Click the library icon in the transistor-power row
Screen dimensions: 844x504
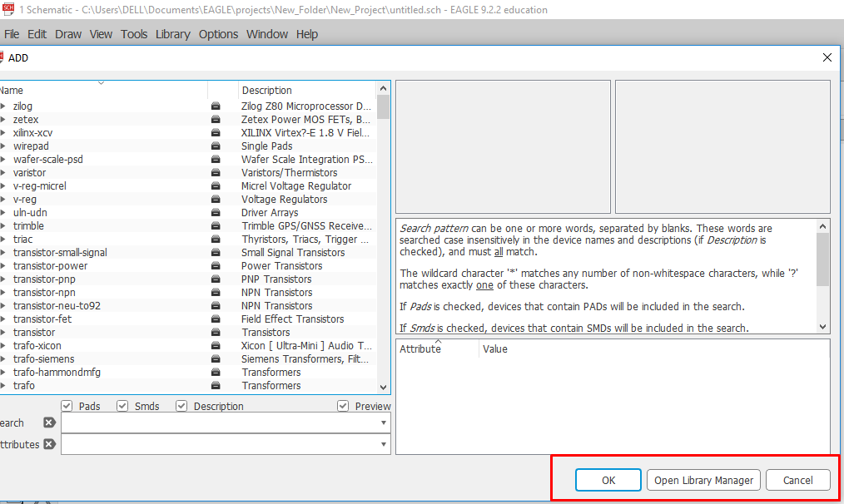(216, 265)
